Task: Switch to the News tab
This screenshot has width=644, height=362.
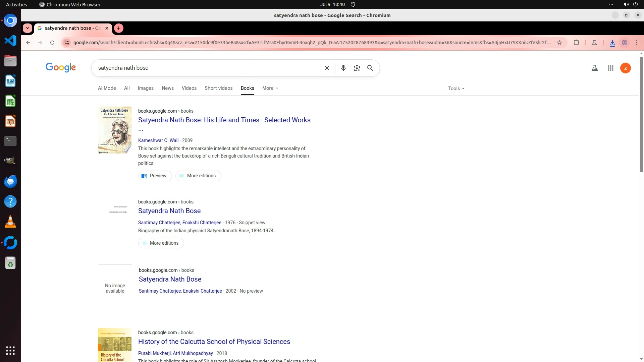Action: click(x=167, y=88)
